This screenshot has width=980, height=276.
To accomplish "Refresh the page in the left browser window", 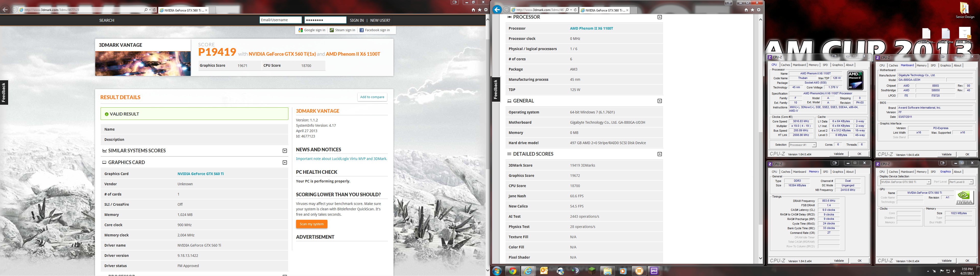I will click(x=154, y=10).
